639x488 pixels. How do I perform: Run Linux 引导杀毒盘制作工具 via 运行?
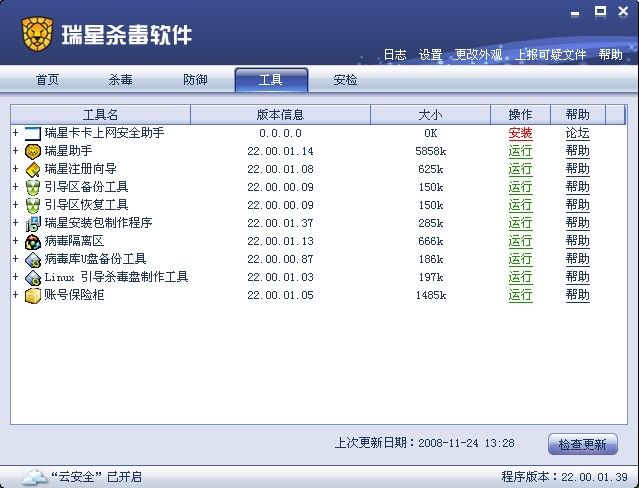click(520, 277)
